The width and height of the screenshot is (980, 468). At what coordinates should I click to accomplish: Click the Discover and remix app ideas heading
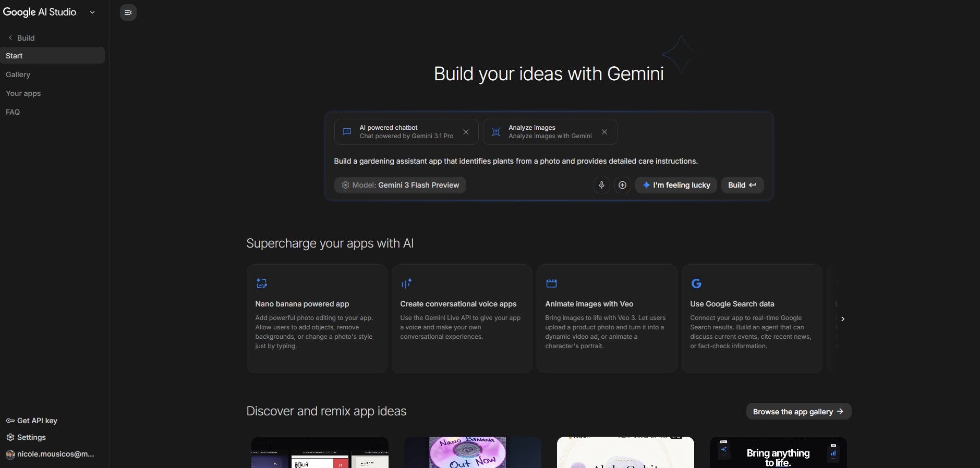pos(326,411)
